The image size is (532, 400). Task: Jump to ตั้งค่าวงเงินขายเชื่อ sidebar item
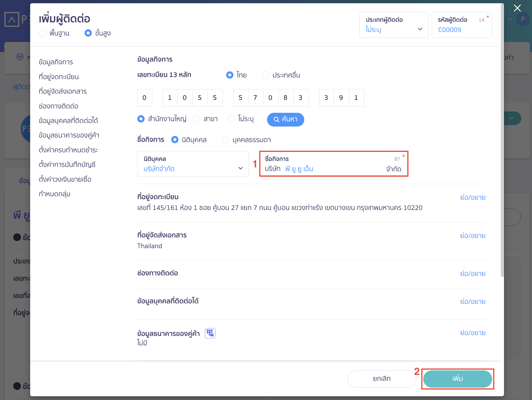tap(65, 179)
